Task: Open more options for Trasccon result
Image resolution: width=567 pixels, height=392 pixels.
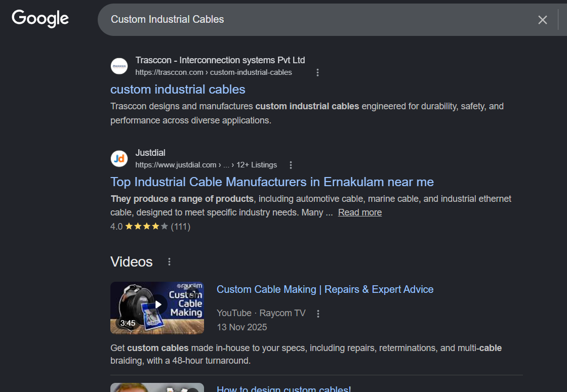Action: tap(317, 73)
